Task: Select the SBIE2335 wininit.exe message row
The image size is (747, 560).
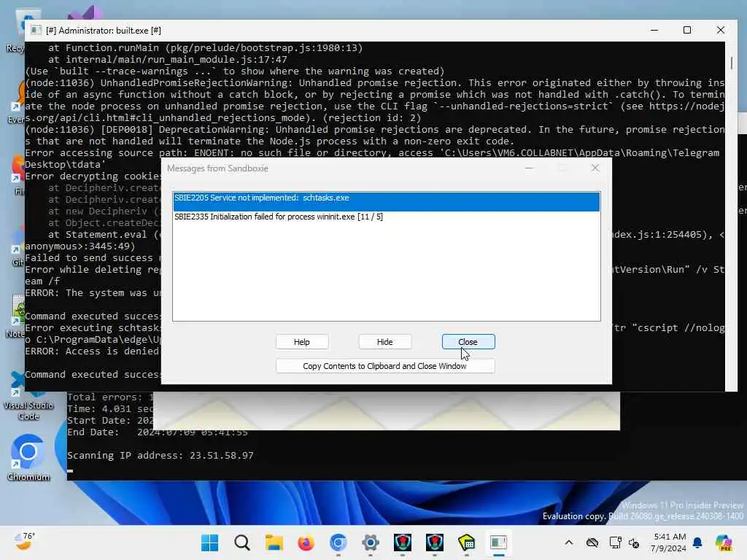Action: point(387,217)
